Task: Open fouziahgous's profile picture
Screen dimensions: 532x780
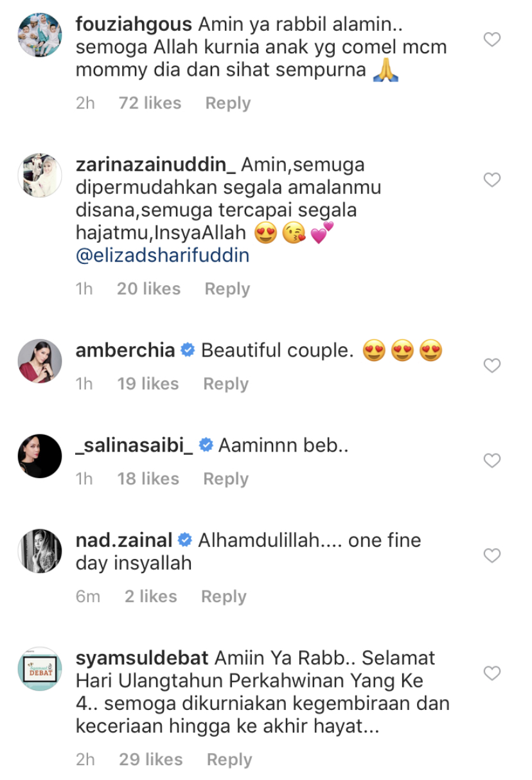Action: [x=40, y=35]
